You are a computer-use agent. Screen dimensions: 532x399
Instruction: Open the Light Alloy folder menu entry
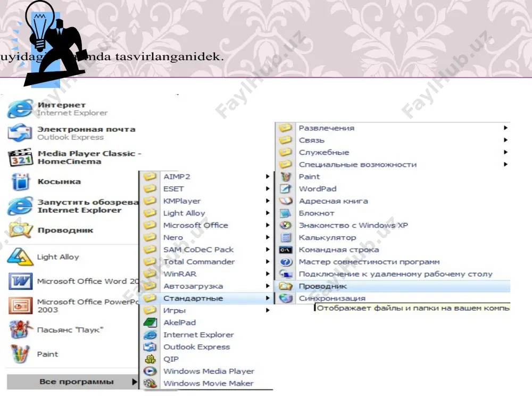(206, 213)
